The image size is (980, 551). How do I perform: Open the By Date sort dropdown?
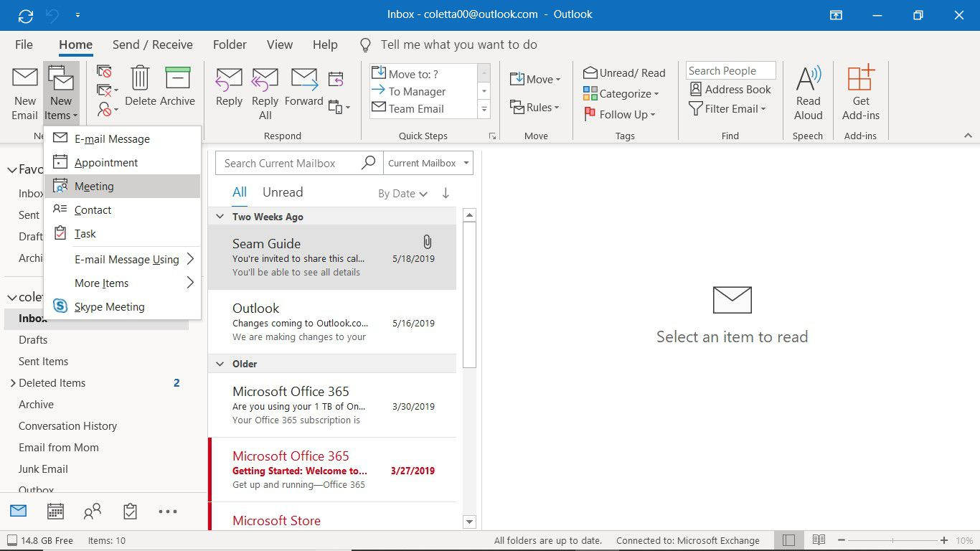tap(402, 193)
